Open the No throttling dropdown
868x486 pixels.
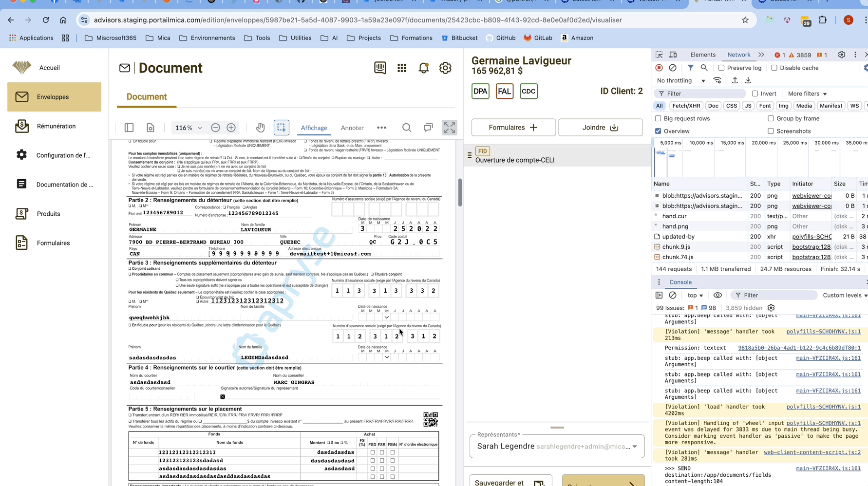pos(680,80)
